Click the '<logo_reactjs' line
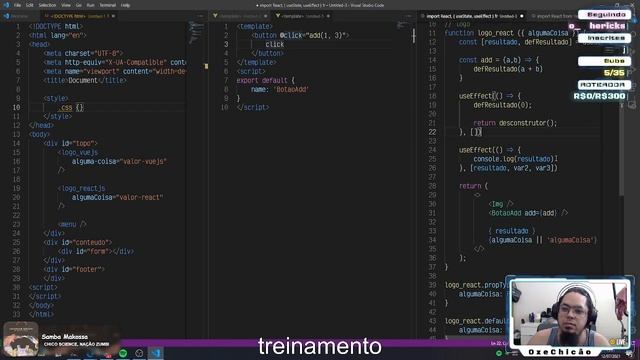 click(82, 189)
